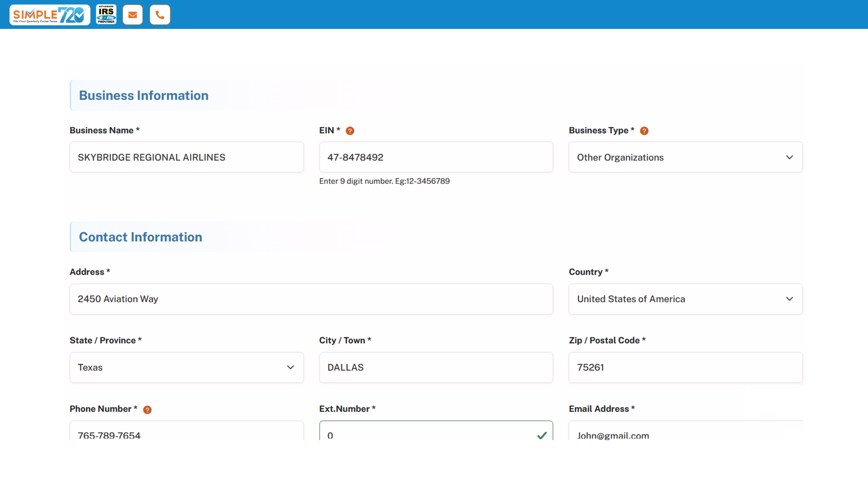This screenshot has height=488, width=868.
Task: Click the Ext.Number label
Action: point(347,408)
